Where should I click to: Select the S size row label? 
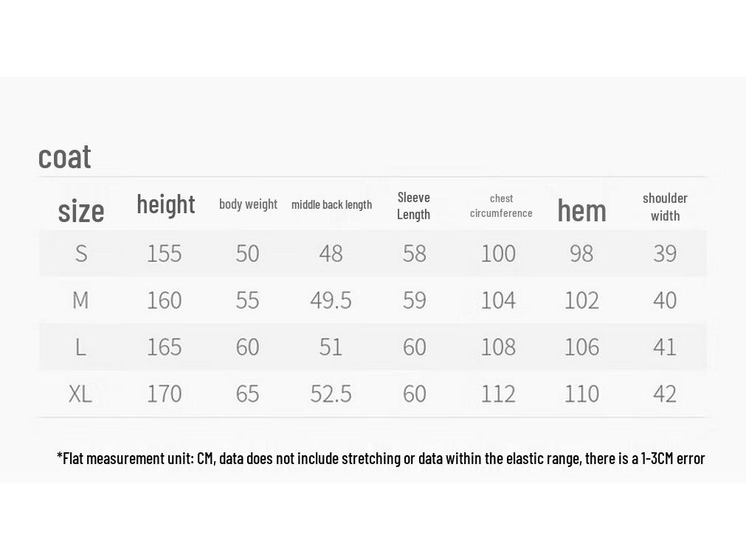pos(81,254)
